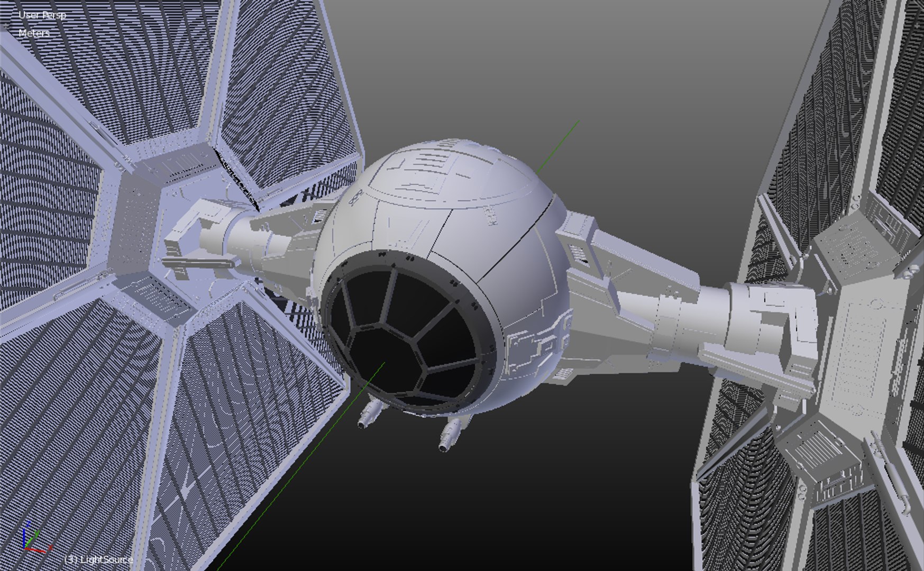
Task: Click the '(3) LightSource' object label
Action: [98, 559]
